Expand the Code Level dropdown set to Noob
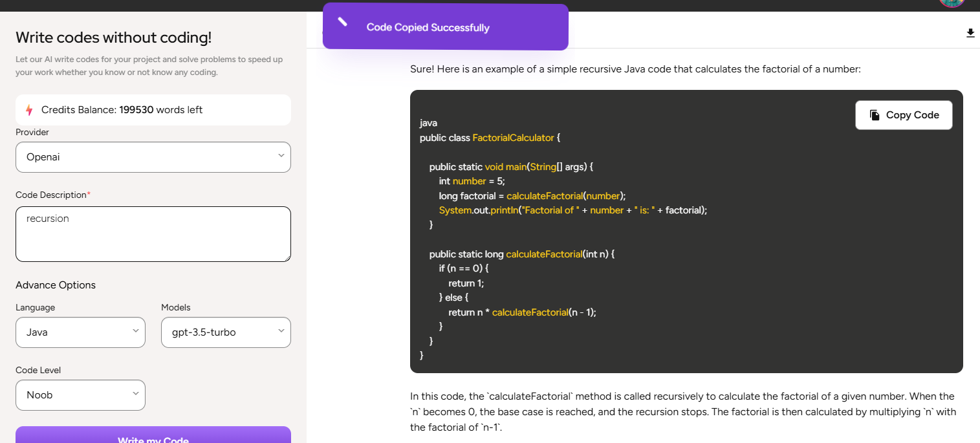The width and height of the screenshot is (980, 443). point(80,395)
